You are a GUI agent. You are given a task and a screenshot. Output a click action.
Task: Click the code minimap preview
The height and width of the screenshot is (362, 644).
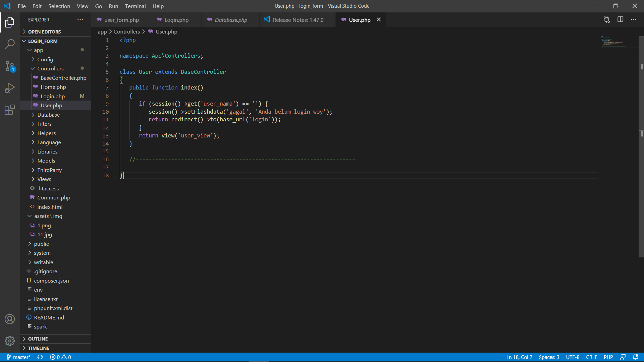(x=619, y=42)
